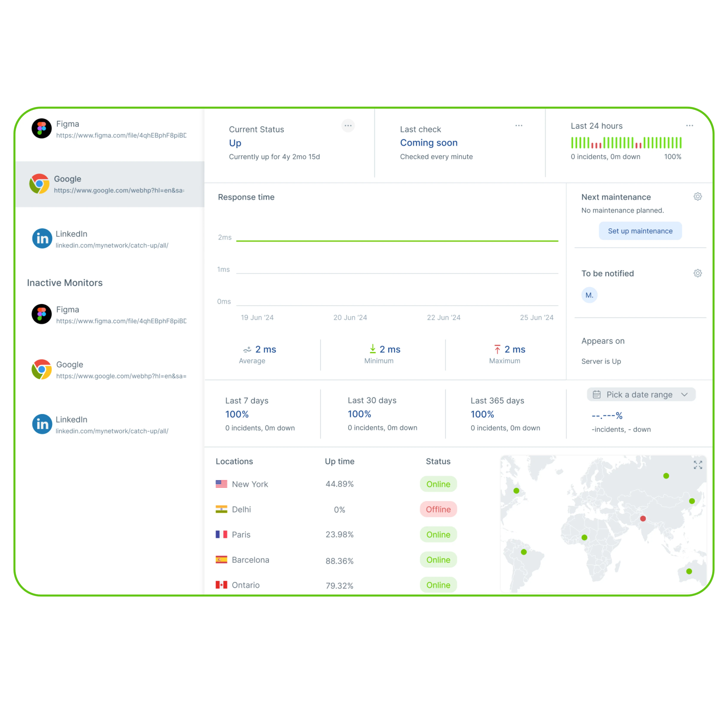Open the LinkedIn monitor via its icon
This screenshot has width=728, height=728.
click(42, 238)
